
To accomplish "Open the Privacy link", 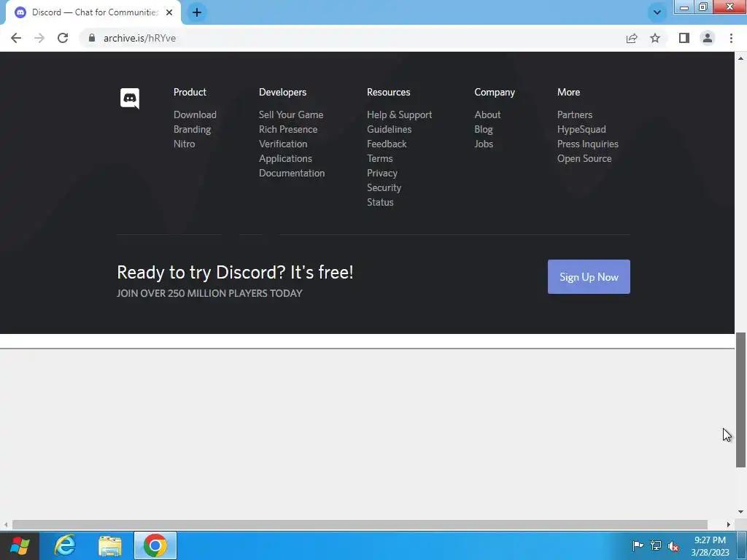I will coord(382,174).
